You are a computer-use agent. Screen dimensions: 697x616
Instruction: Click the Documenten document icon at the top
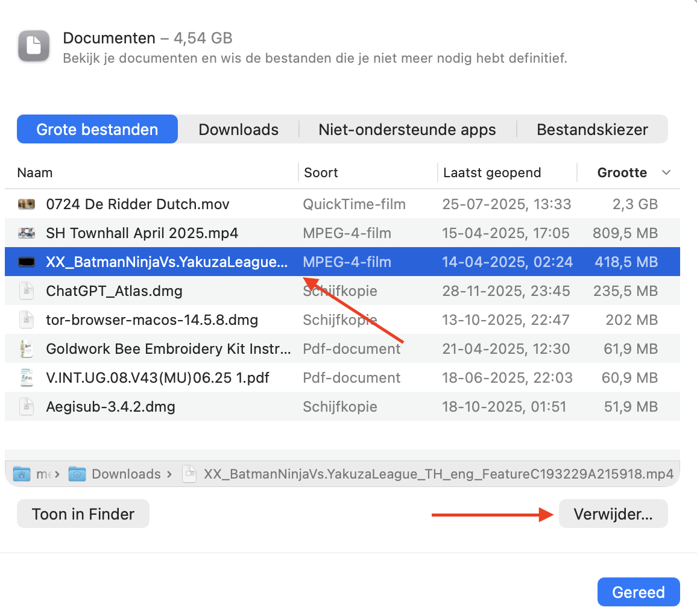[x=33, y=46]
